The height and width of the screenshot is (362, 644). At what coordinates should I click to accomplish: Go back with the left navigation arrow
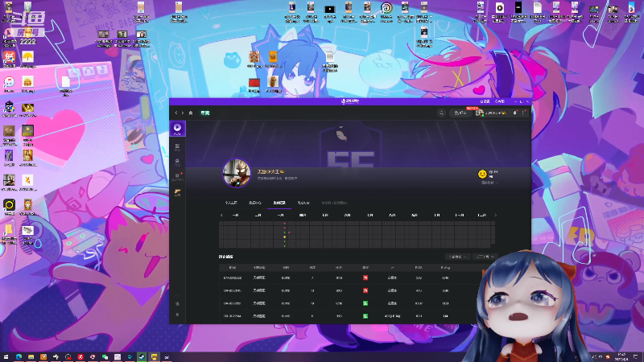[176, 113]
